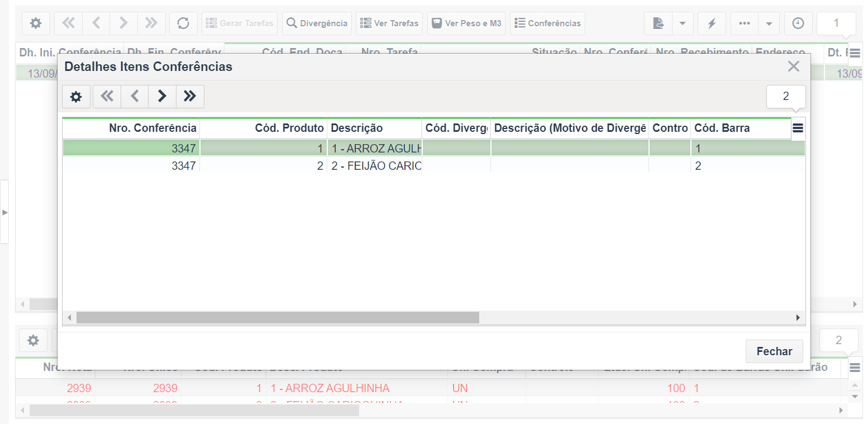Open the dialog grid settings gear
Viewport: 868px width, 424px height.
pos(76,97)
